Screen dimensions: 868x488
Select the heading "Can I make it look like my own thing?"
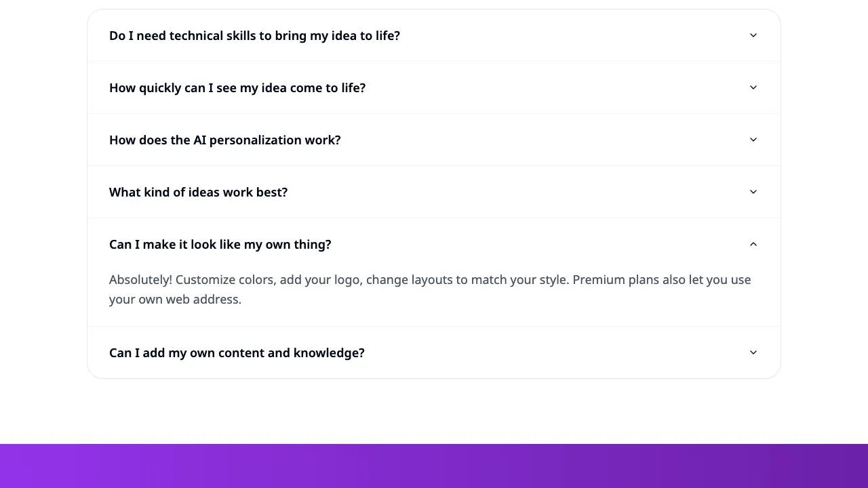pos(220,244)
